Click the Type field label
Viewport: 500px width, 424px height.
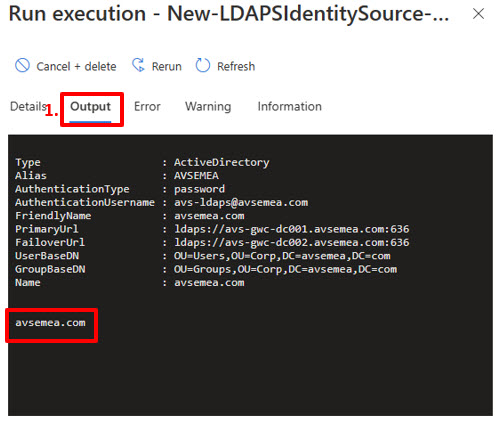[28, 163]
